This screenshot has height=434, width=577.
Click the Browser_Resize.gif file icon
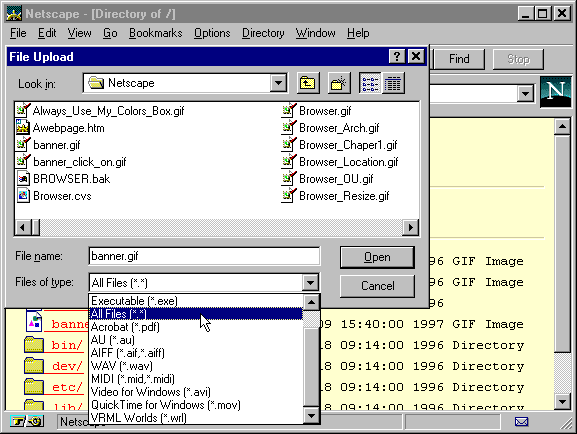coord(289,195)
